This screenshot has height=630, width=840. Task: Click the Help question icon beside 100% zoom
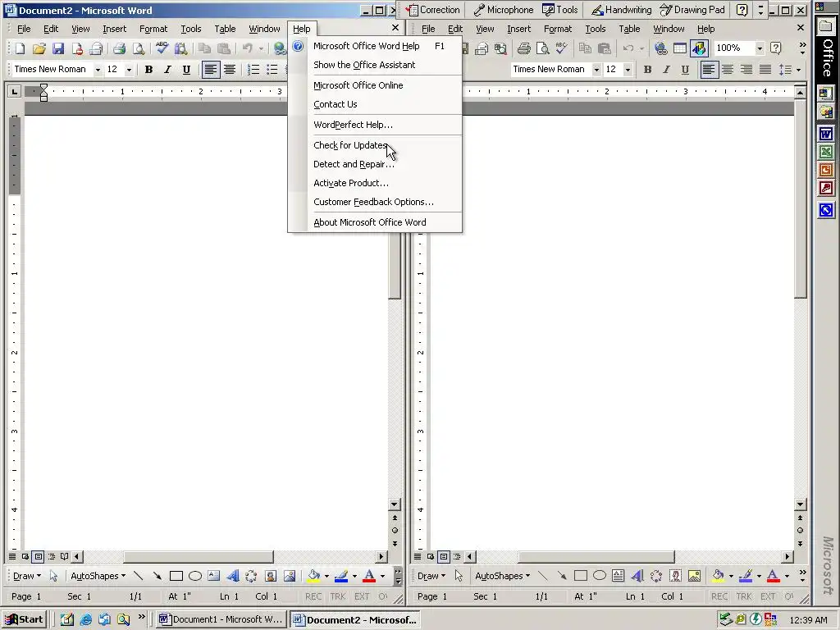point(775,48)
